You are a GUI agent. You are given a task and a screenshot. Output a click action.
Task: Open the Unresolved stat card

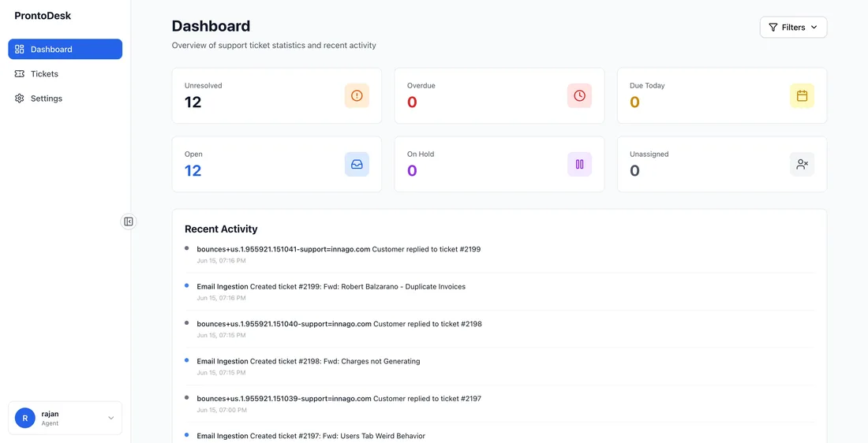point(277,95)
